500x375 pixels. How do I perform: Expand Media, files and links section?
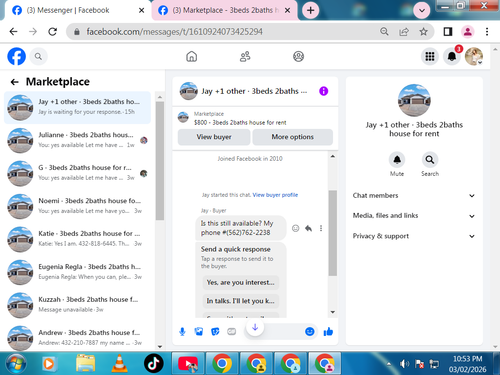pyautogui.click(x=414, y=216)
